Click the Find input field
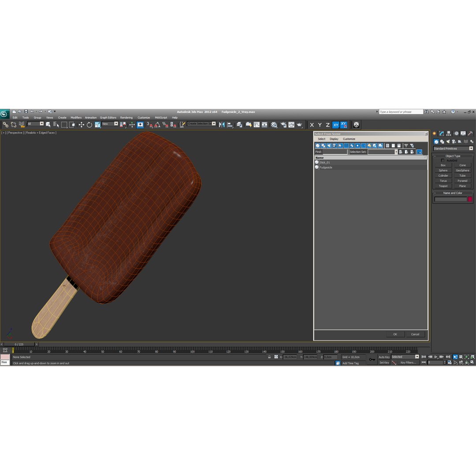The width and height of the screenshot is (476, 476). click(335, 152)
